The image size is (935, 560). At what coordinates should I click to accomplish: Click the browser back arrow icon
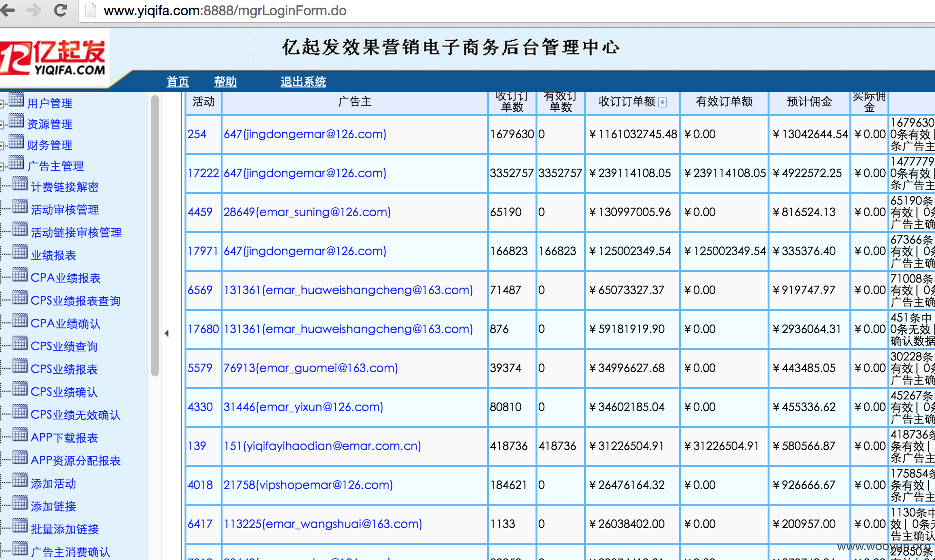pyautogui.click(x=7, y=10)
